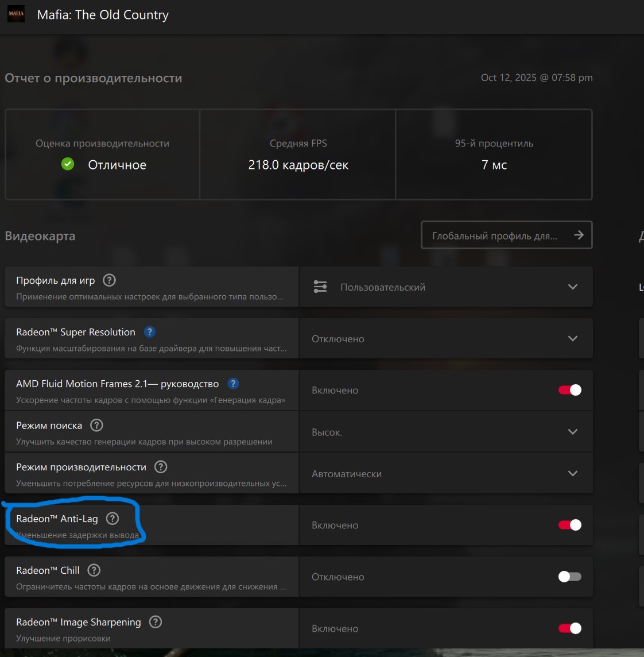Screen dimensions: 644x657
Task: Click help icon beside Режим производительности
Action: coord(161,467)
